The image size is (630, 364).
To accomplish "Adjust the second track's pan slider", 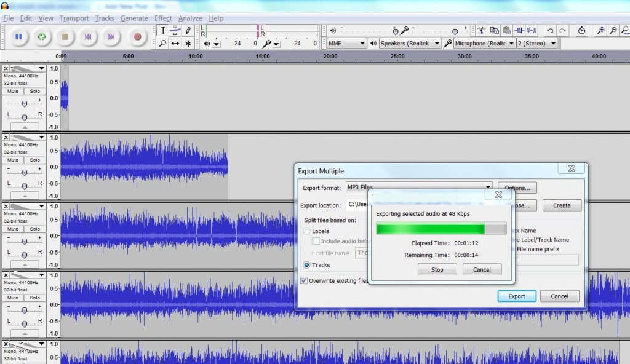I will 25,186.
